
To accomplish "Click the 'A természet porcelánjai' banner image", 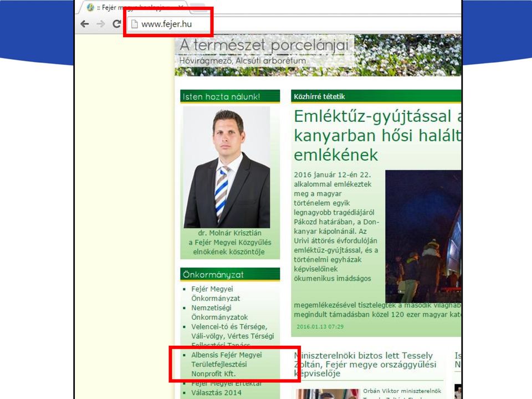I will click(x=318, y=55).
